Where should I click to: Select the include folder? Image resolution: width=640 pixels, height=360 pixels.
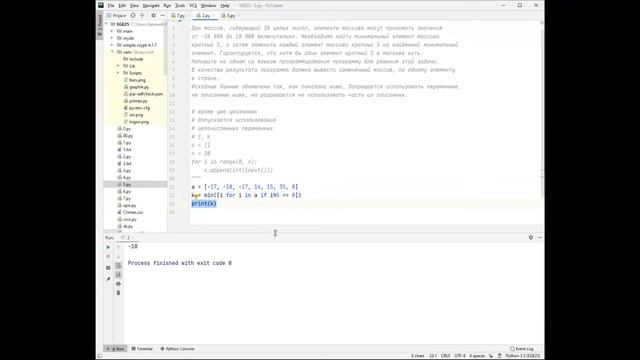pos(133,59)
